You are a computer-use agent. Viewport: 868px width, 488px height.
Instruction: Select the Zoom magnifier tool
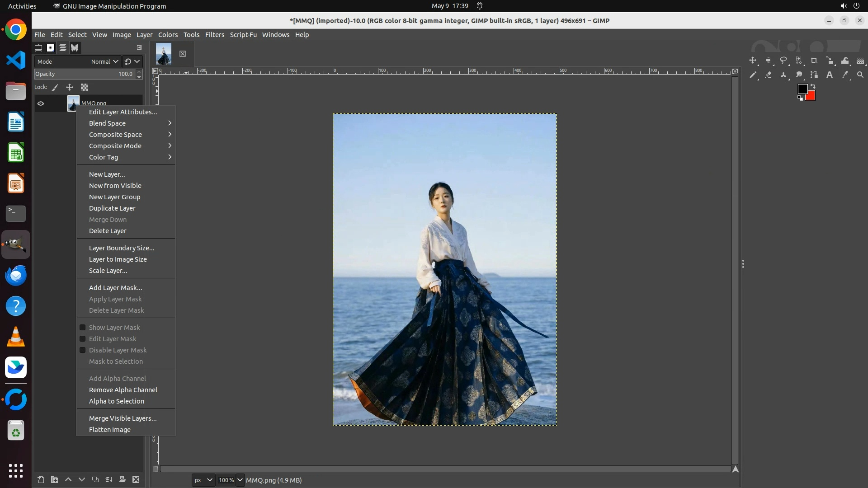(x=860, y=75)
